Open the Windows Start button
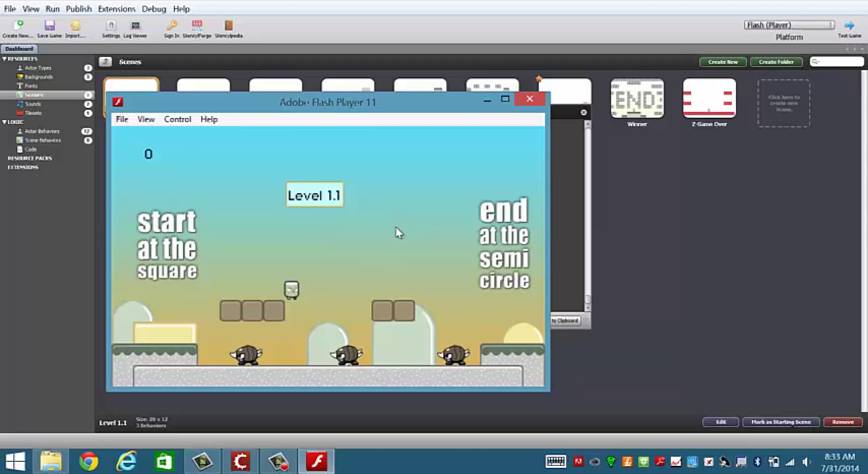The image size is (868, 474). point(16,461)
